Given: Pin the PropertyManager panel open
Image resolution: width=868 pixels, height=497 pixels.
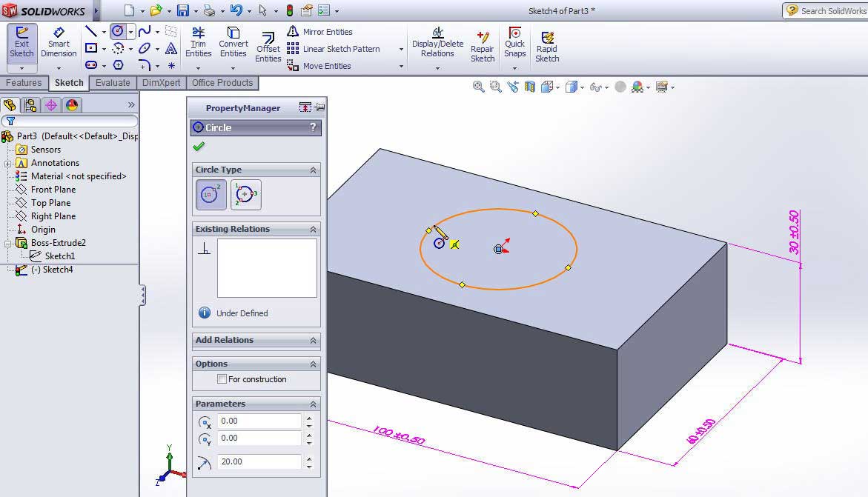Looking at the screenshot, I should click(319, 107).
